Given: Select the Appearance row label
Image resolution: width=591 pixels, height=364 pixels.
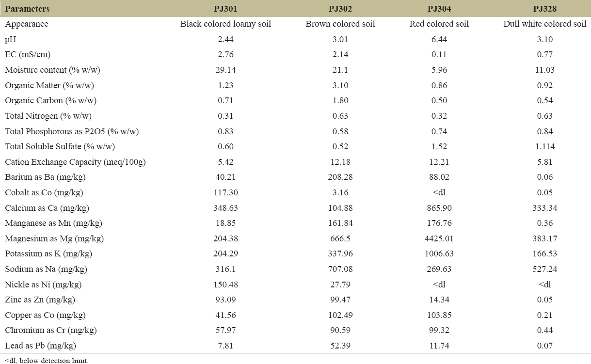Looking at the screenshot, I should click(x=27, y=24).
